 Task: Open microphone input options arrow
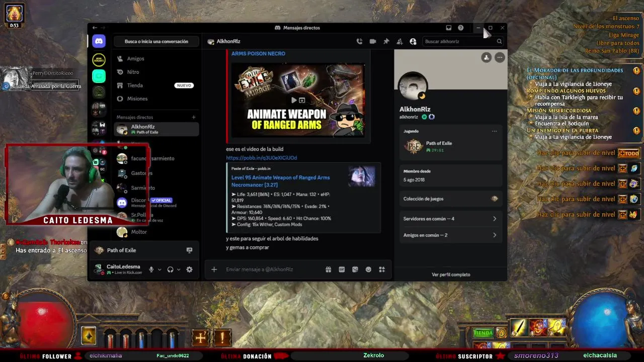(159, 269)
